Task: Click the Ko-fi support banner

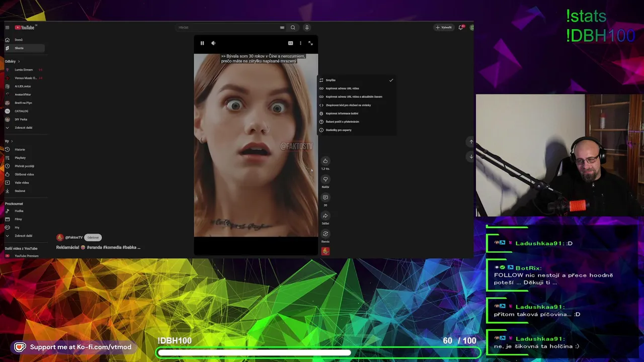Action: (x=73, y=347)
